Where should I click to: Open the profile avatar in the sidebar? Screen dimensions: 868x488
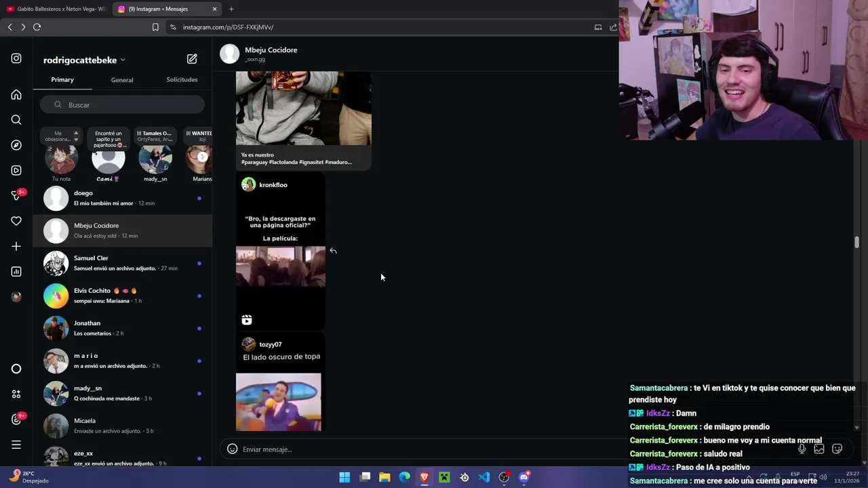16,297
